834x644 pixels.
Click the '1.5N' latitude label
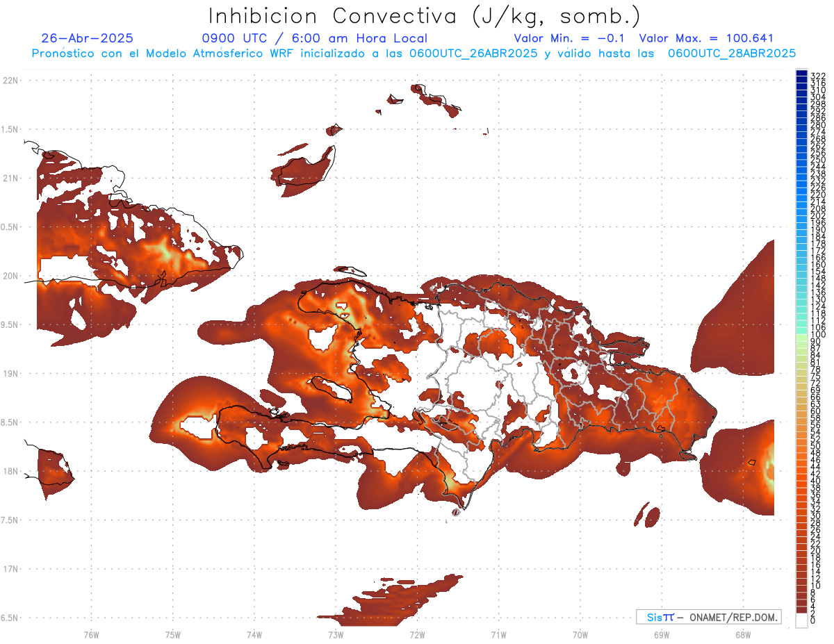click(10, 129)
